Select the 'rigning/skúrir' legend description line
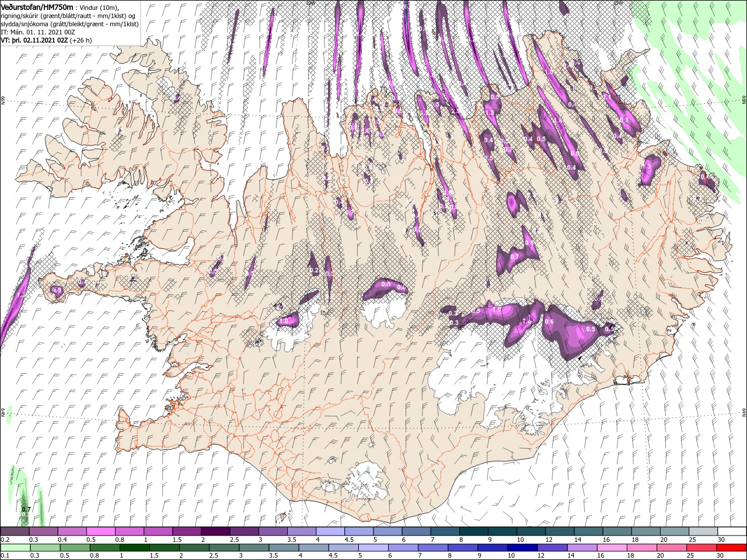This screenshot has width=747, height=560. [68, 16]
